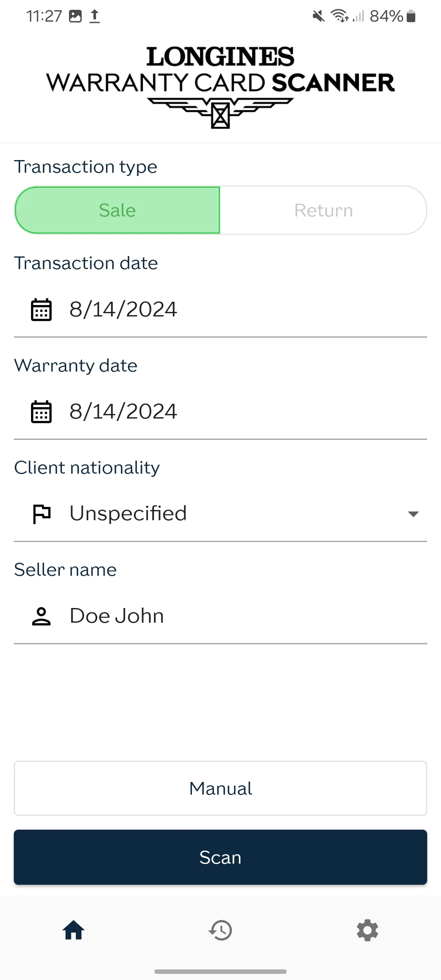
Task: Tap the Warranty date calendar icon
Action: [x=42, y=412]
